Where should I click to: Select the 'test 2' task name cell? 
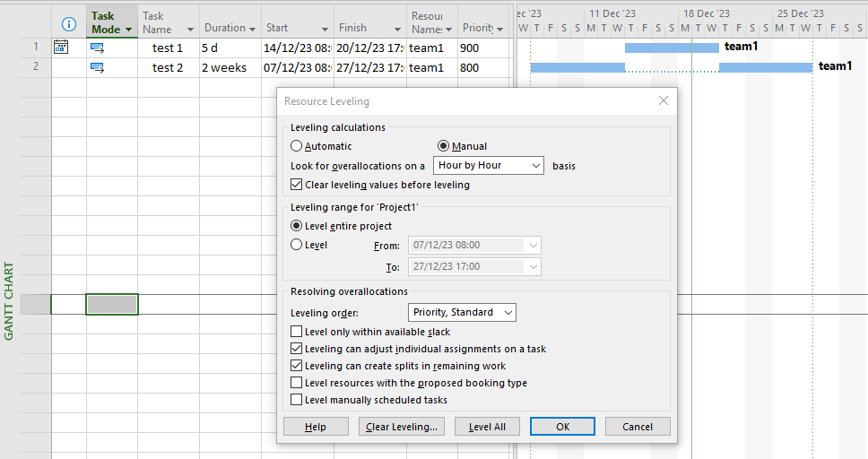[x=169, y=67]
